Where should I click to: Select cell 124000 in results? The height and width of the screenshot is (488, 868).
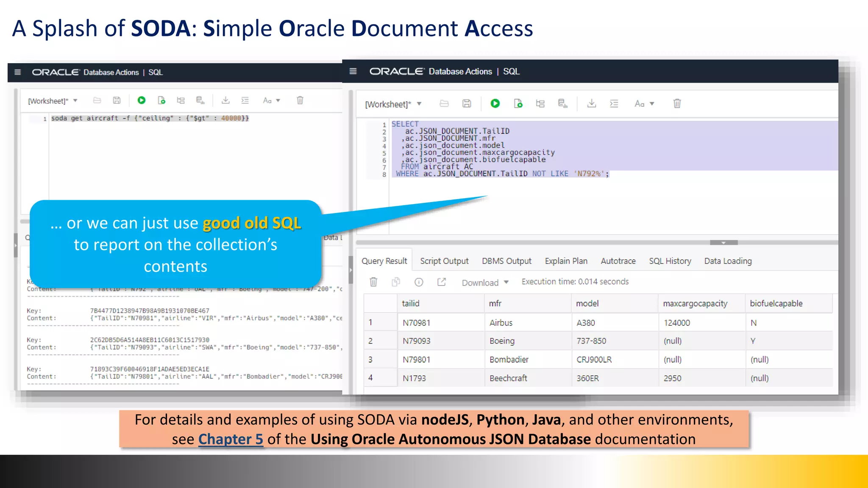click(702, 323)
